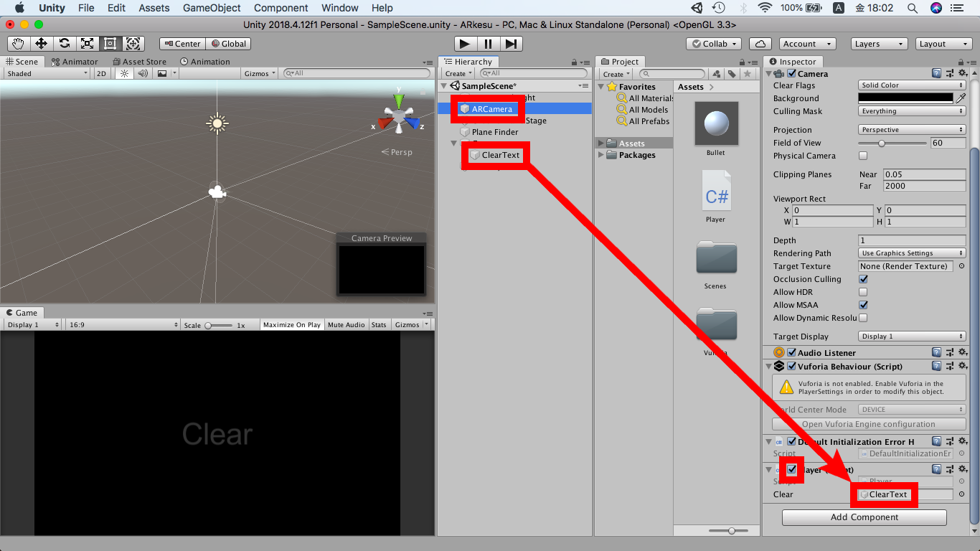This screenshot has height=551, width=980.
Task: Select the Bullet material asset
Action: (716, 128)
